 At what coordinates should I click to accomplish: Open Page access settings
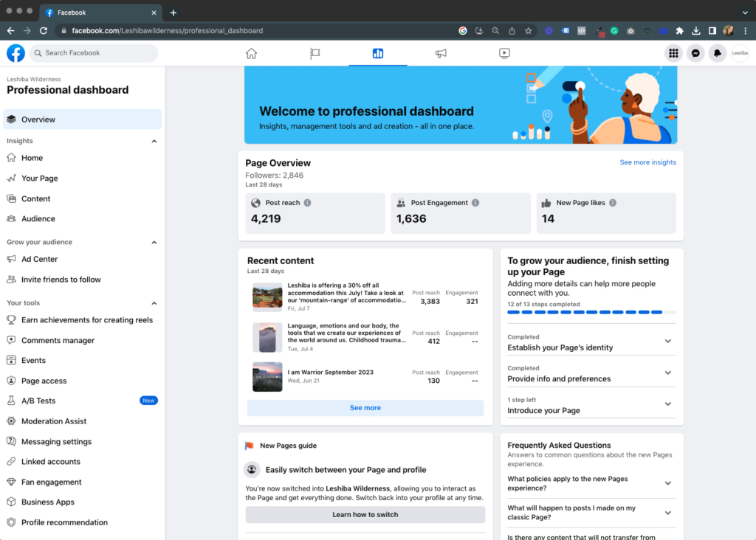coord(83,381)
